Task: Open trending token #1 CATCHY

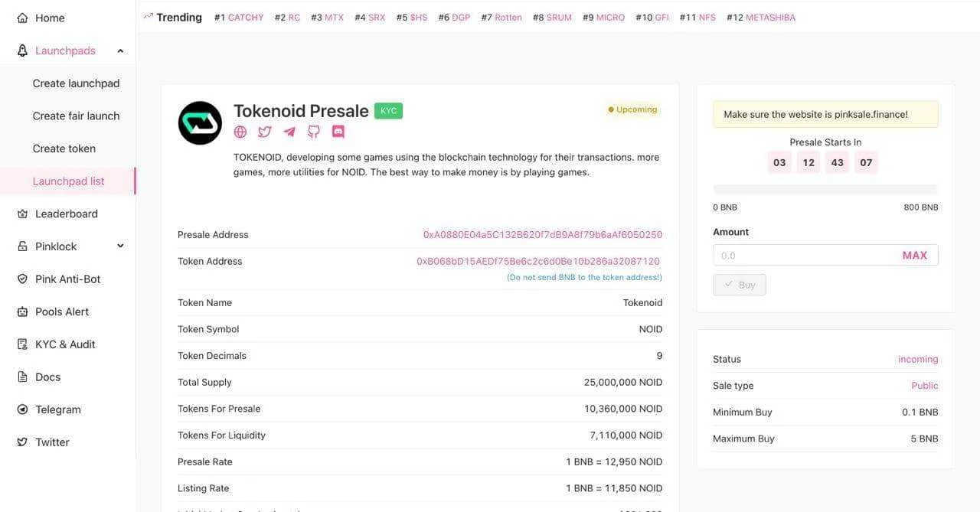Action: click(x=239, y=18)
